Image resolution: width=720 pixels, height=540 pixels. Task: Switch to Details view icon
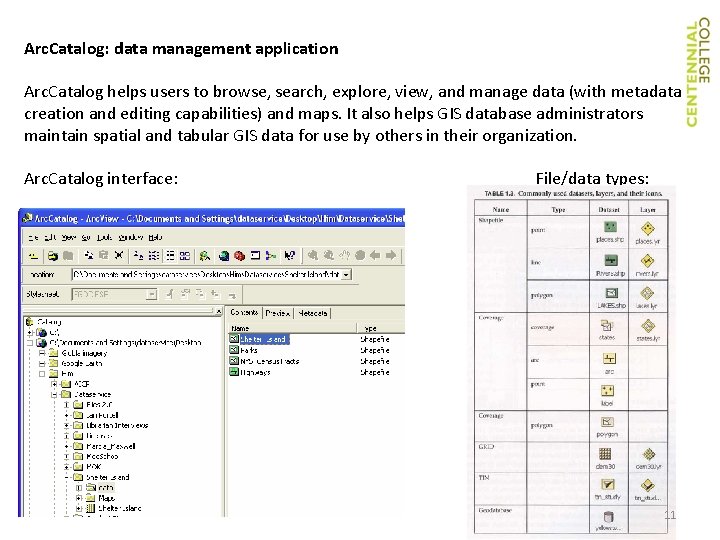pyautogui.click(x=170, y=256)
